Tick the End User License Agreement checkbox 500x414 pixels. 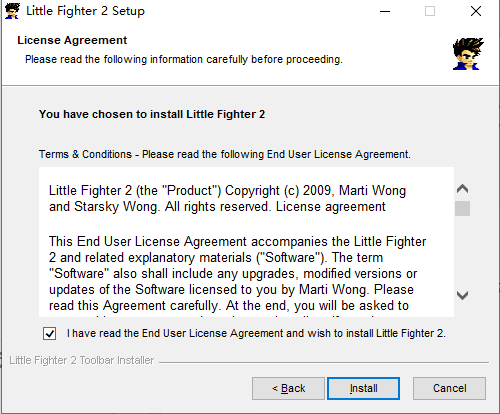[50, 333]
